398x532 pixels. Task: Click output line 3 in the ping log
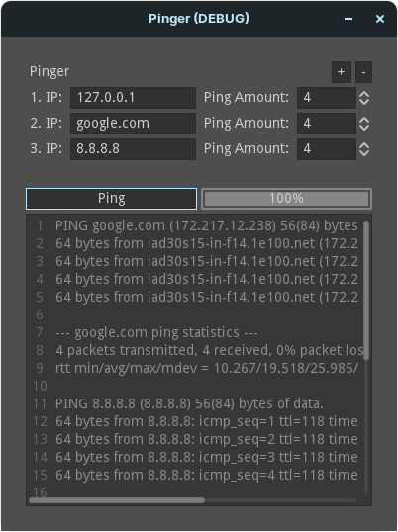click(207, 262)
